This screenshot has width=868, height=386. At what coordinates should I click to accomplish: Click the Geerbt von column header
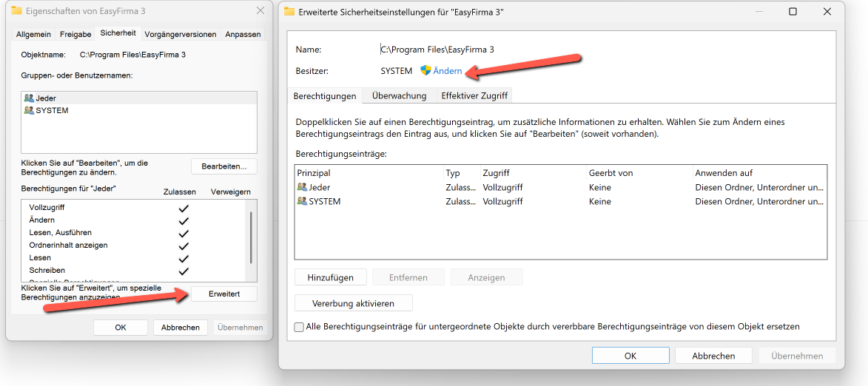[639, 173]
